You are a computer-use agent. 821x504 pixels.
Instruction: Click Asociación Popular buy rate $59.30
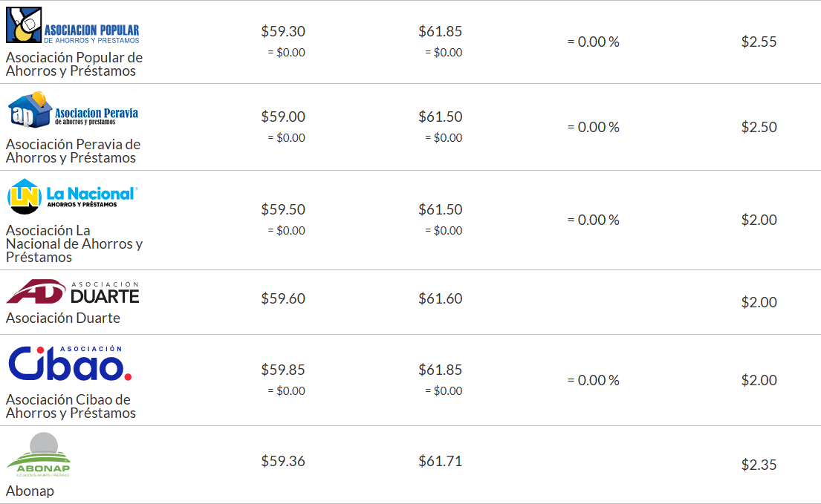coord(283,31)
